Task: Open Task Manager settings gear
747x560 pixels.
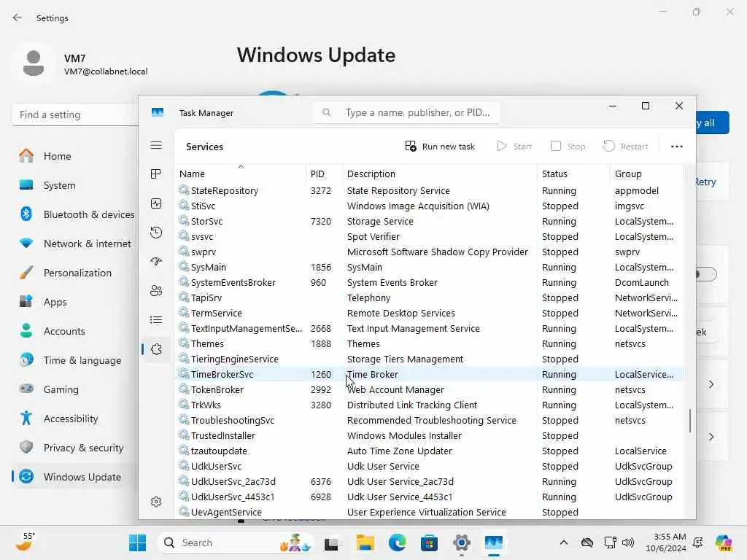Action: (156, 502)
